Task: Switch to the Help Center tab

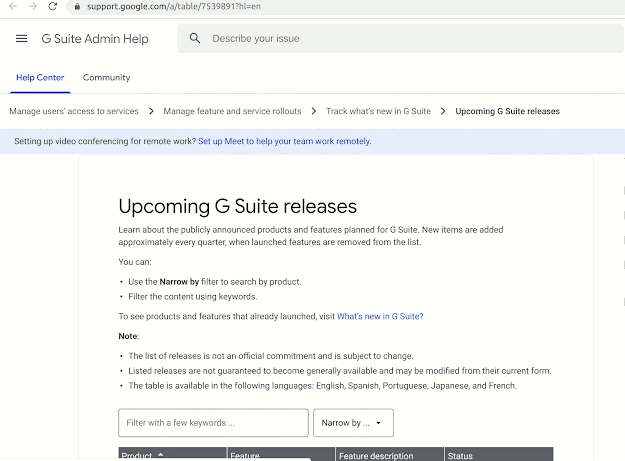Action: click(40, 78)
